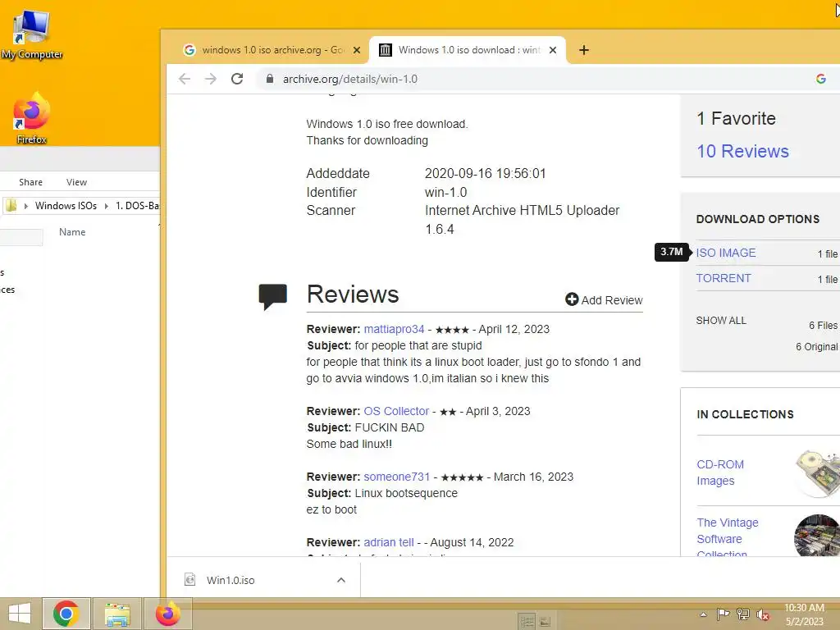
Task: Open reviewer mattiapro34 profile
Action: point(394,329)
